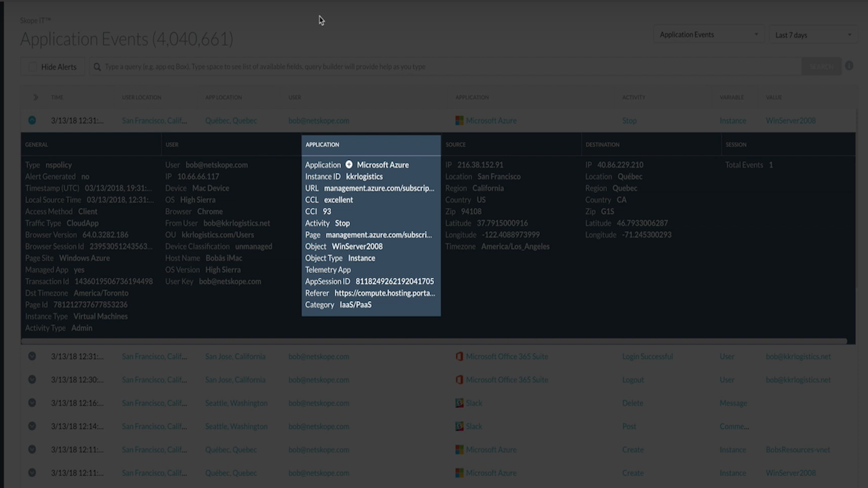The width and height of the screenshot is (868, 488).
Task: Click the Stop activity link
Action: 629,121
